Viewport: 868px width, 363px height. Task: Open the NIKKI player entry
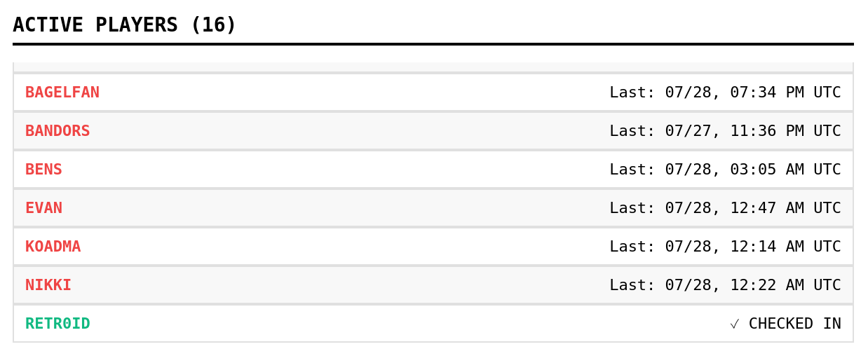click(48, 285)
